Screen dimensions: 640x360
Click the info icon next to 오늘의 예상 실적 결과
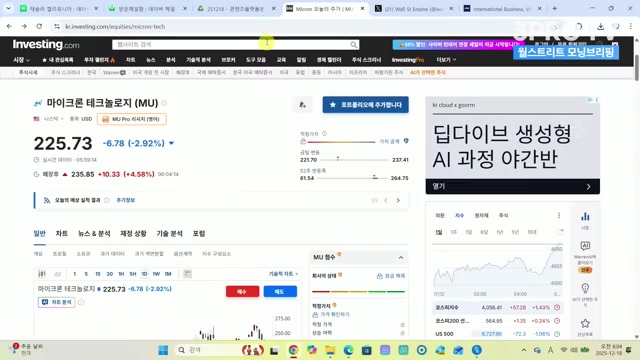point(107,200)
